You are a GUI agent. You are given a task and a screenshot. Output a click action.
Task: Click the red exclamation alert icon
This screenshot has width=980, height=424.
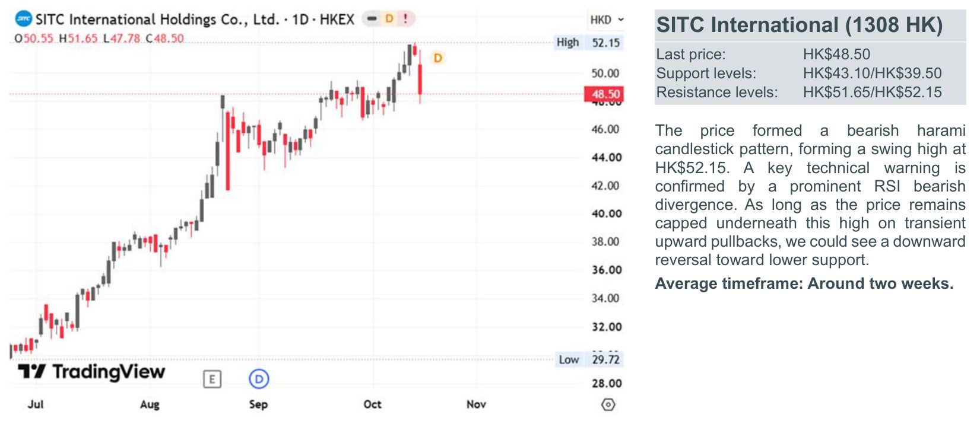(405, 19)
